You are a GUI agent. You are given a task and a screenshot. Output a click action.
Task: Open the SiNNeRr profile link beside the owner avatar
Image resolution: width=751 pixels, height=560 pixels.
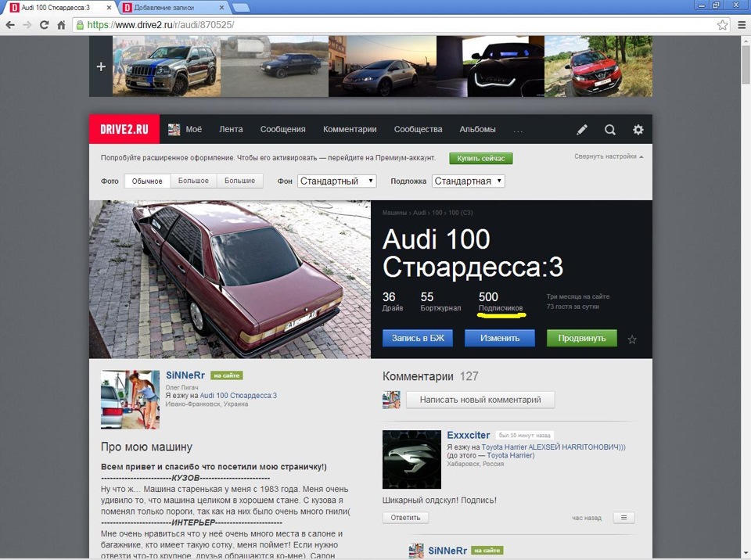click(x=185, y=375)
